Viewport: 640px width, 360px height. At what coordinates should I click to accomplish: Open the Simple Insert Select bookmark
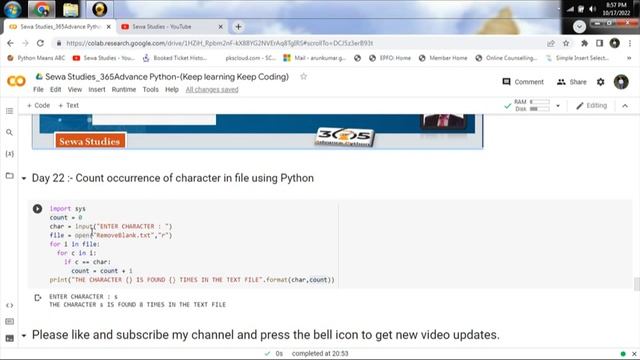[577, 58]
